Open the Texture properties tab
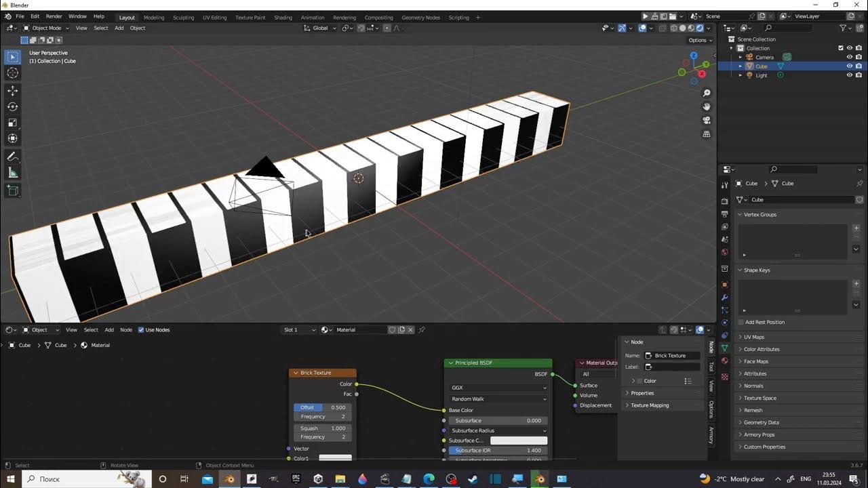 (724, 376)
